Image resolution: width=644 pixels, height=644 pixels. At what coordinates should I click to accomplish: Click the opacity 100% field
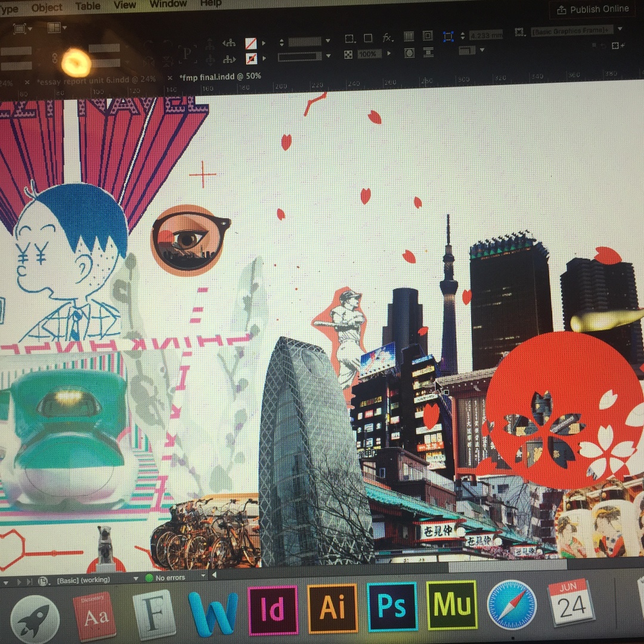click(x=368, y=54)
